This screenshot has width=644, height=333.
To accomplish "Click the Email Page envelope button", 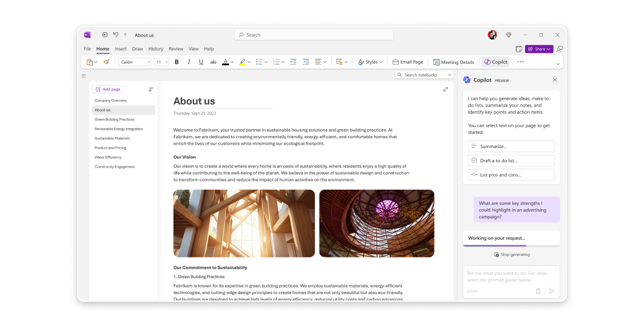I will pos(408,62).
